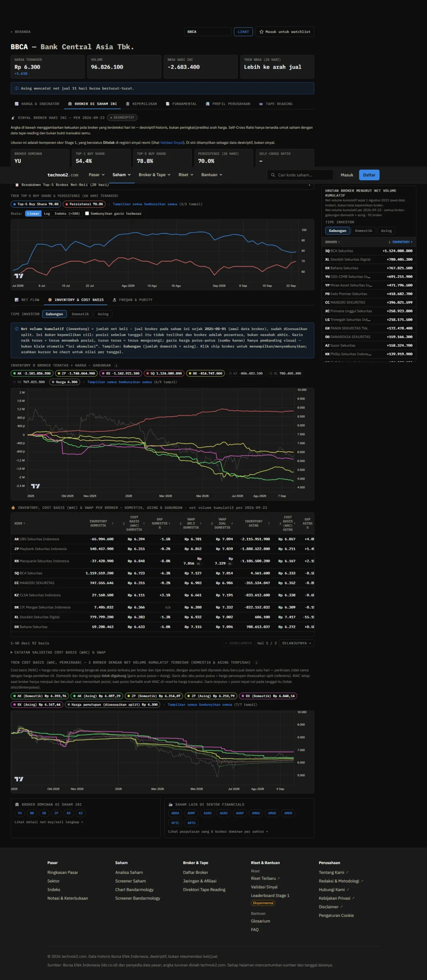The height and width of the screenshot is (980, 427).
Task: Open the Saham dropdown menu
Action: coord(121,175)
